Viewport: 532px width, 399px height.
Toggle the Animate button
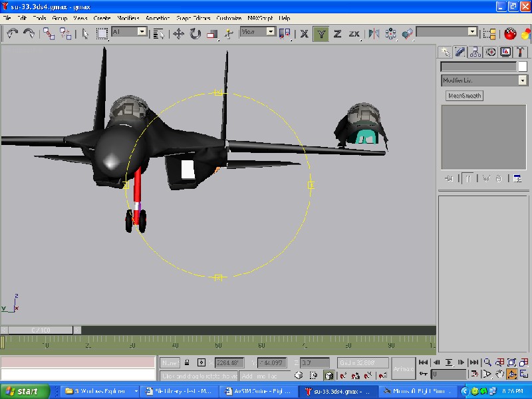click(x=404, y=368)
